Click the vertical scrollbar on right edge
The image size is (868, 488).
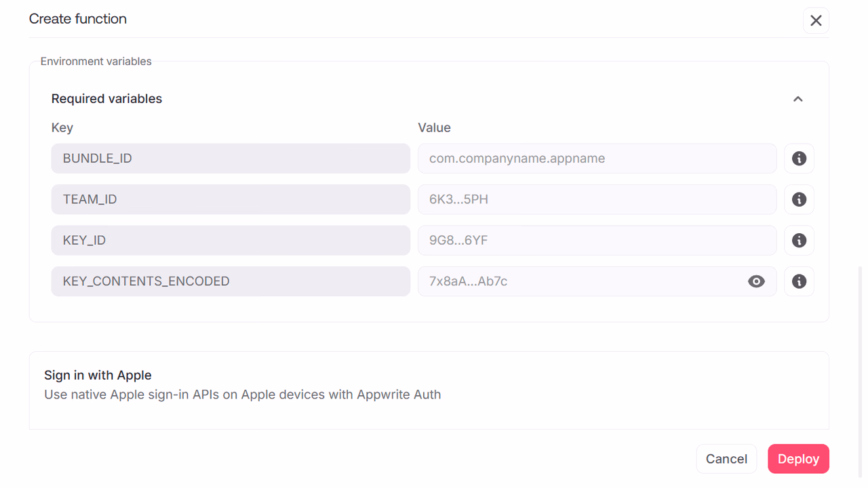pyautogui.click(x=860, y=373)
